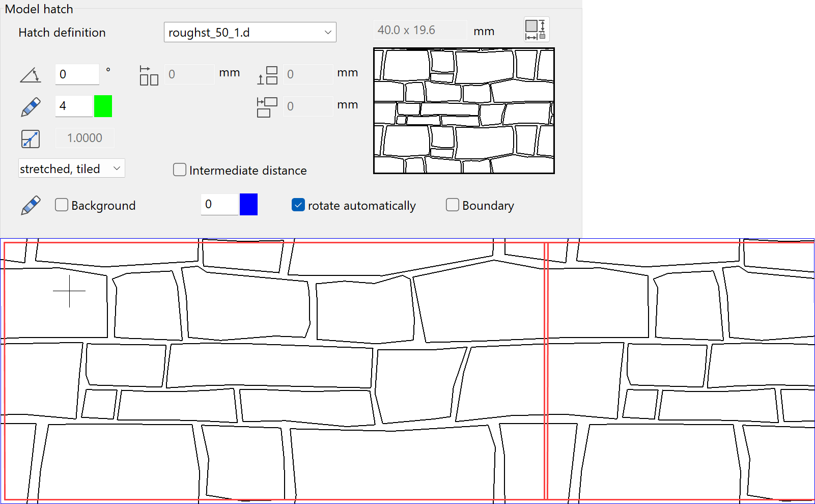Click the Model hatch section header

pyautogui.click(x=39, y=9)
